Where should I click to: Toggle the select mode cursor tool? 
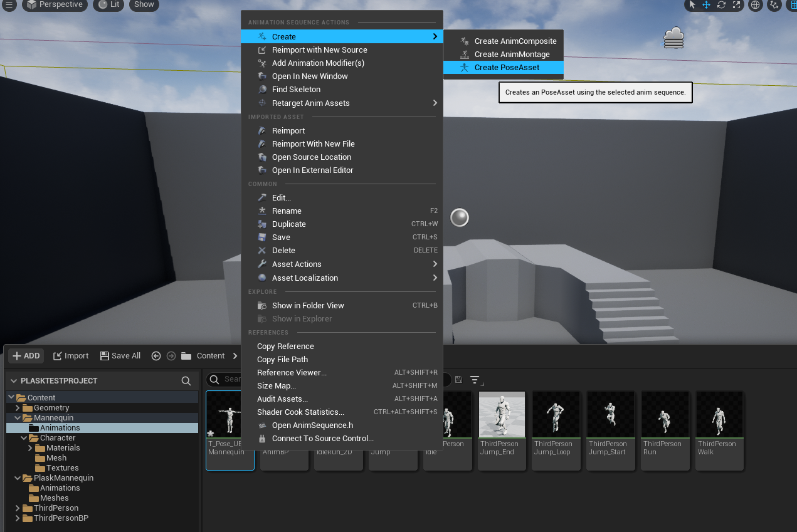(692, 5)
